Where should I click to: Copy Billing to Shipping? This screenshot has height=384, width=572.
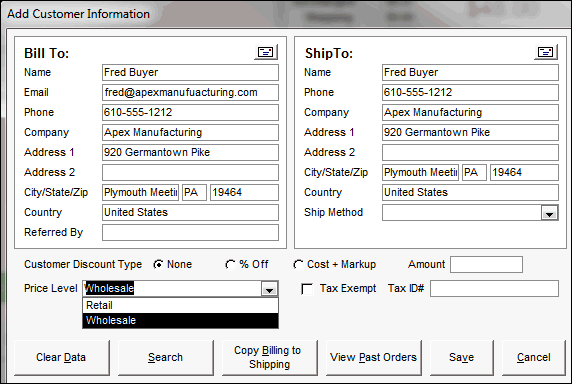(x=270, y=357)
